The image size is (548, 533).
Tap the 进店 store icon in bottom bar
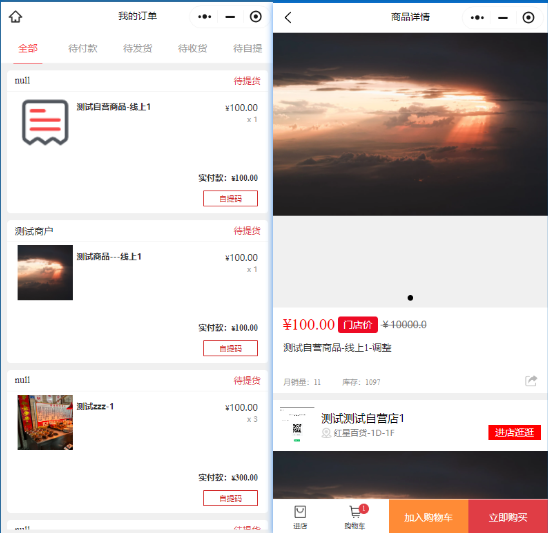point(300,517)
